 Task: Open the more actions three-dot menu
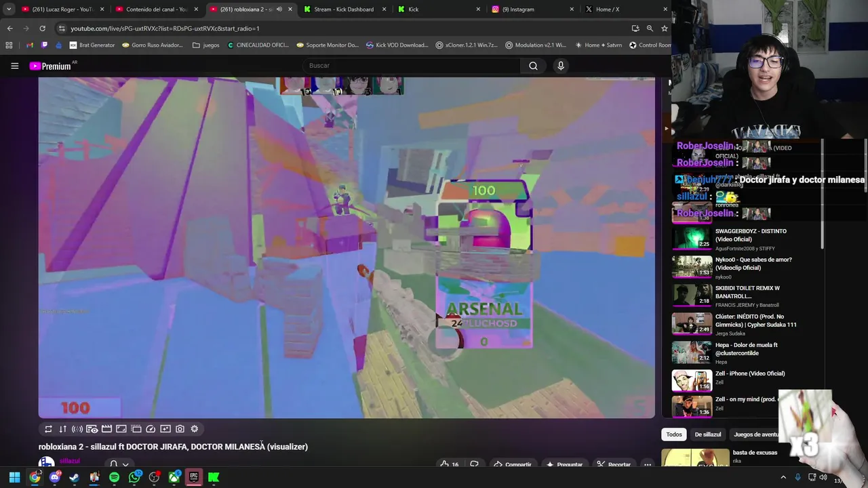(x=648, y=464)
